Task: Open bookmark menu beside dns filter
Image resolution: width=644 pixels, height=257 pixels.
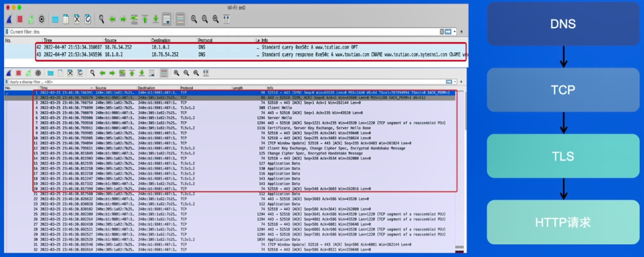Action: point(7,32)
